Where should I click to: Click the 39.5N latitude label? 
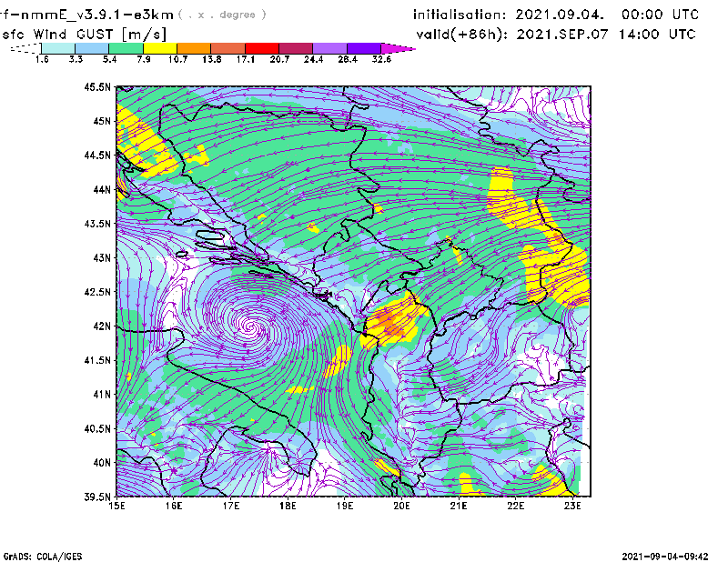tap(97, 497)
